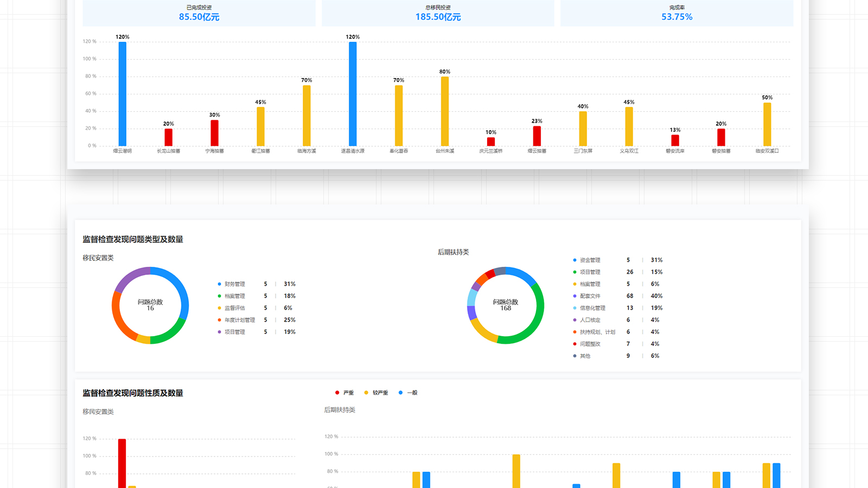Select the 完成率 53.75% summary card
The height and width of the screenshot is (488, 868).
(676, 13)
